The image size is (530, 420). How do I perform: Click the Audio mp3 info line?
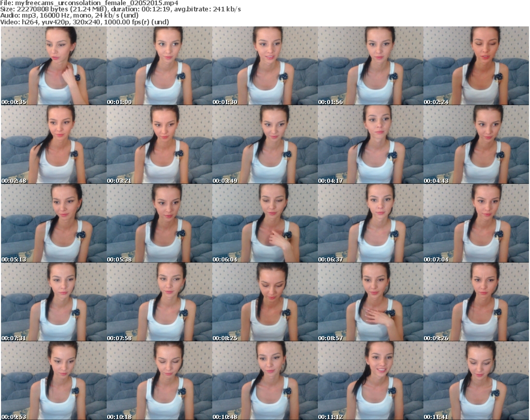pyautogui.click(x=69, y=16)
